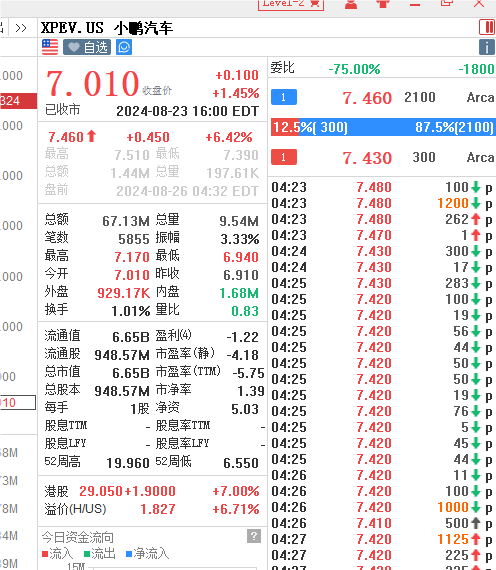
Task: Open the user account icon
Action: pyautogui.click(x=351, y=4)
